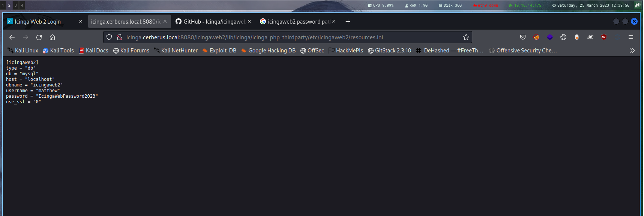Viewport: 644px width, 216px height.
Task: Click the Disk 30G indicator
Action: pyautogui.click(x=450, y=5)
